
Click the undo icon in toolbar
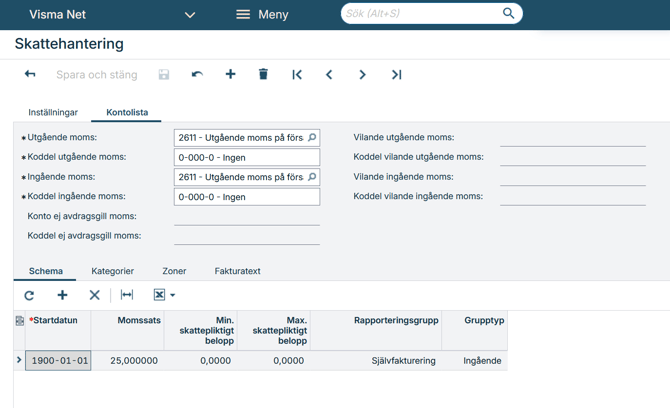tap(197, 75)
